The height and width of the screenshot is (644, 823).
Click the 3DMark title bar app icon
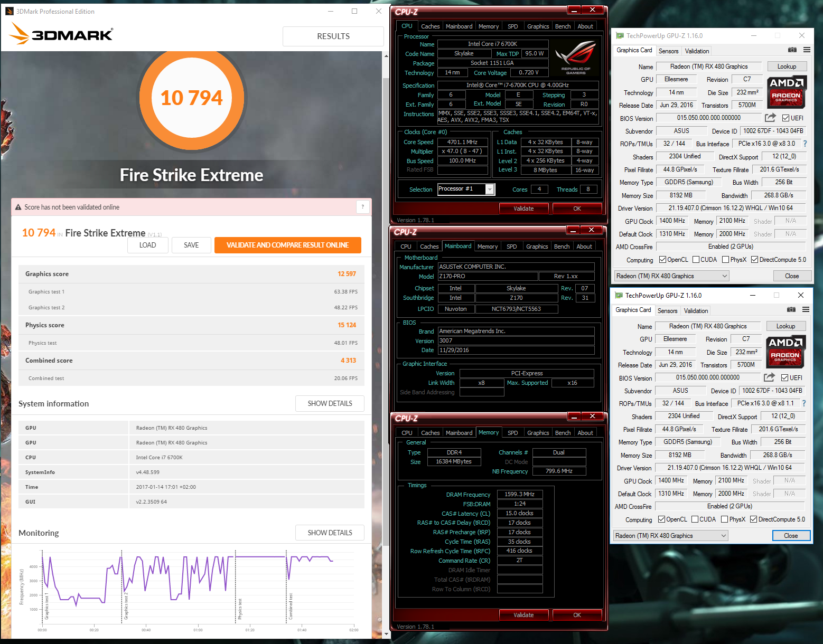click(10, 11)
